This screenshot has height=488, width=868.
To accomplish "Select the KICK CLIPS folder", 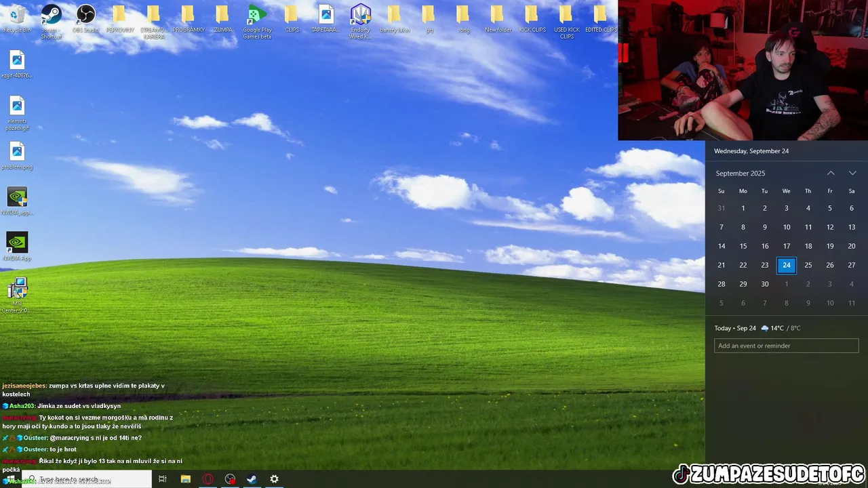I will pyautogui.click(x=532, y=19).
